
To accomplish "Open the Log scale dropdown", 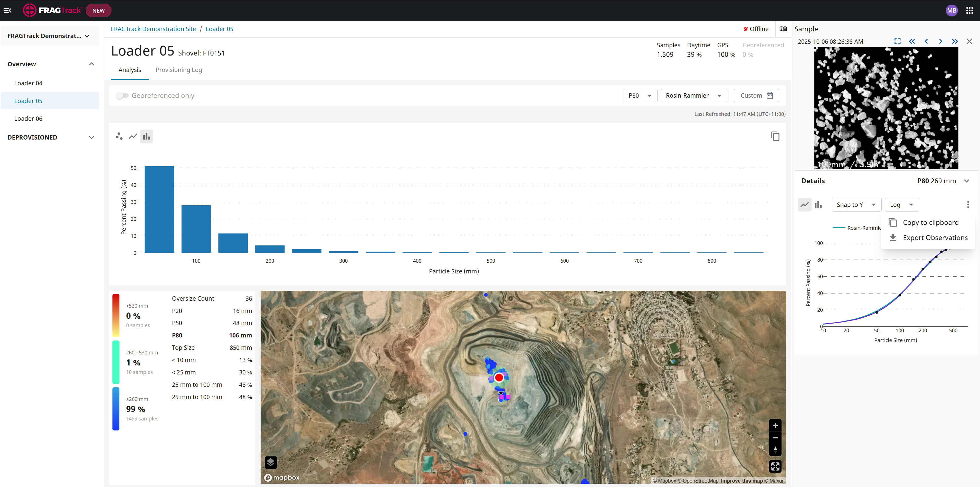I will tap(901, 205).
